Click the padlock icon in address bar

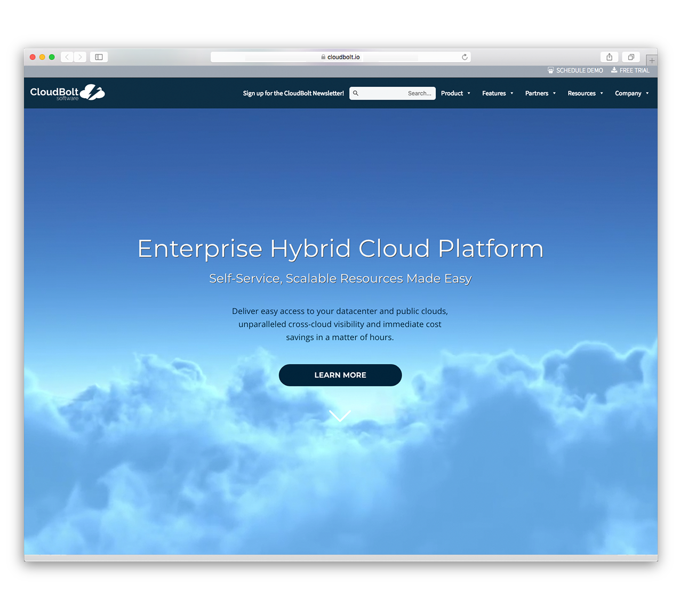pos(323,57)
